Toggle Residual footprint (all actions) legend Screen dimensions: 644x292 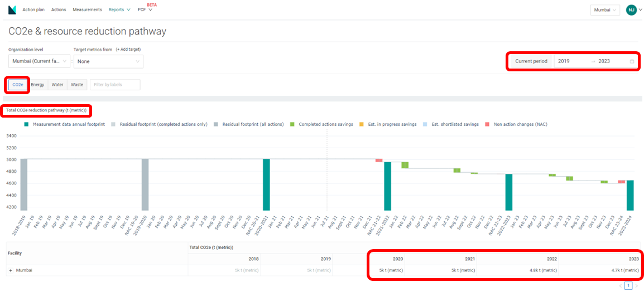coord(248,124)
